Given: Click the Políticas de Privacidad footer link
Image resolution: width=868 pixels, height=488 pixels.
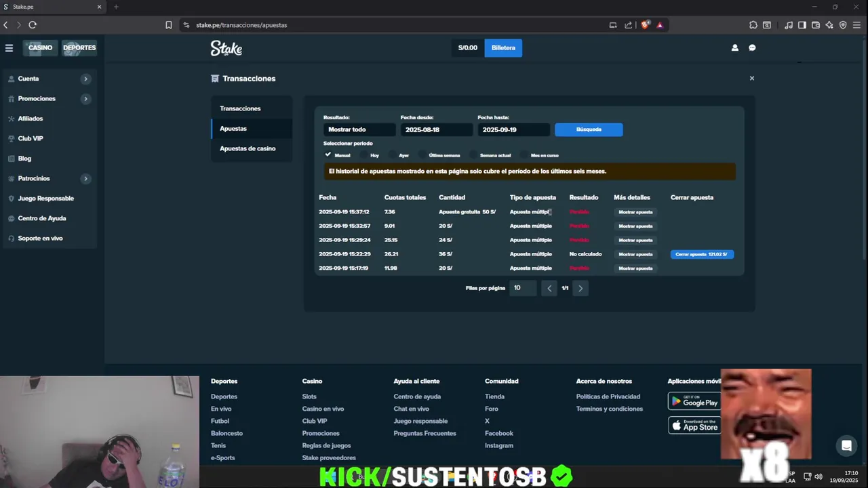Looking at the screenshot, I should pyautogui.click(x=608, y=396).
